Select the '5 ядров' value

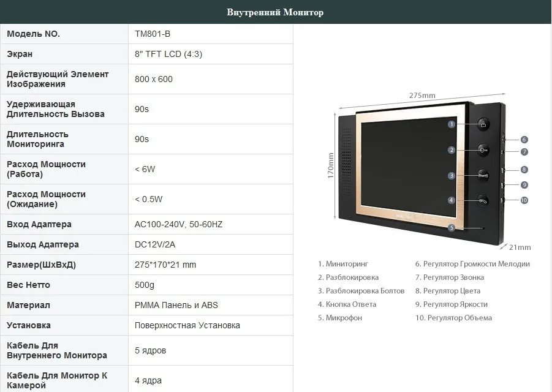click(x=150, y=350)
